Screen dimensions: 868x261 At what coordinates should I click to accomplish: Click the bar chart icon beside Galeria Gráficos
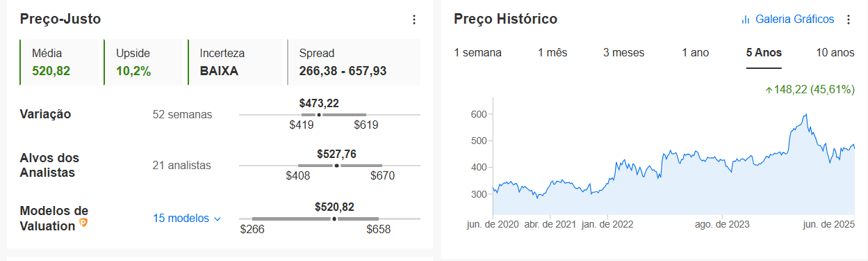point(746,19)
